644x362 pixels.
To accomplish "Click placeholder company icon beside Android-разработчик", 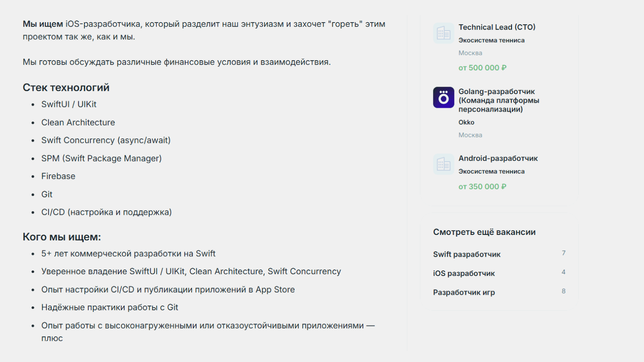I will coord(443,164).
